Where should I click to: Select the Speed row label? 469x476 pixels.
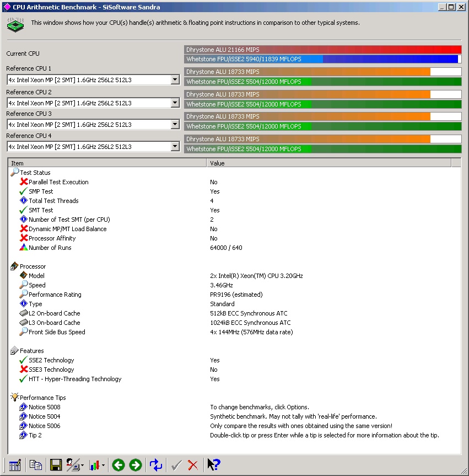tap(37, 285)
